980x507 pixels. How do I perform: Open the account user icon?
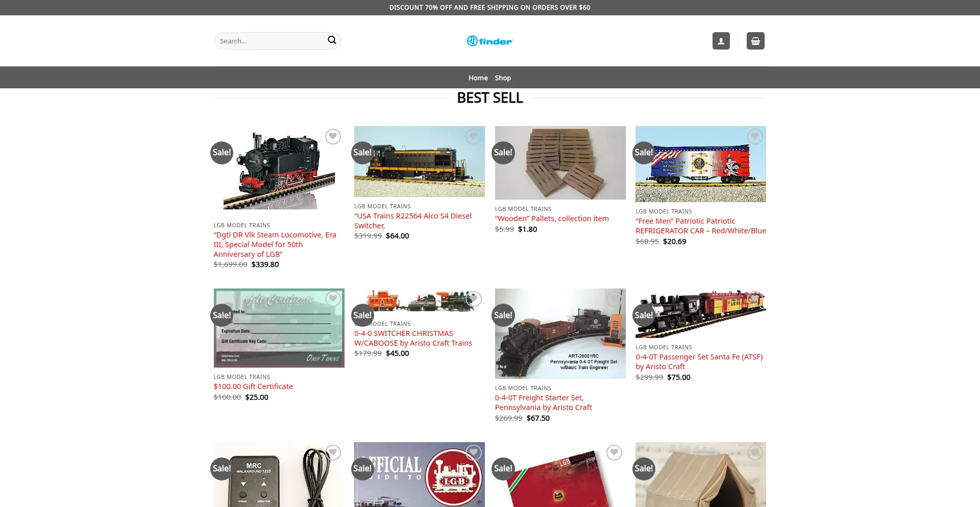tap(721, 41)
